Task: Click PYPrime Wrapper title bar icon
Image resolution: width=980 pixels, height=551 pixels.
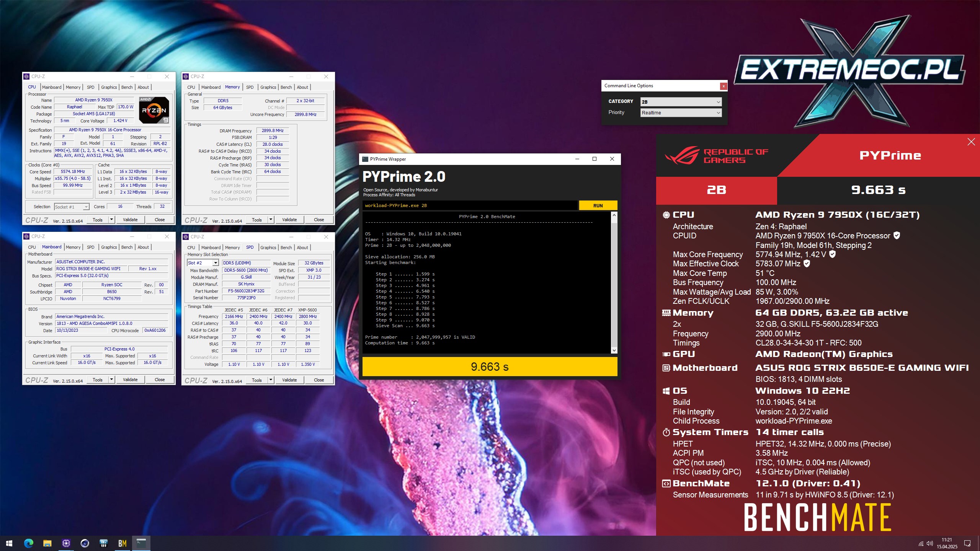Action: pos(365,159)
